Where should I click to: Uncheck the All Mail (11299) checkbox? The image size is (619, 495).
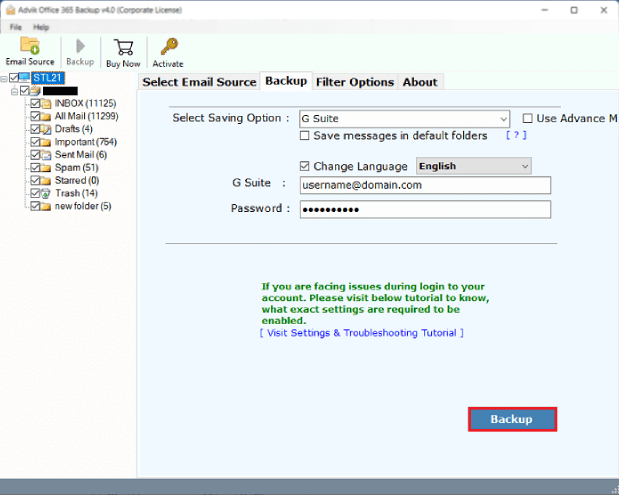pyautogui.click(x=36, y=116)
